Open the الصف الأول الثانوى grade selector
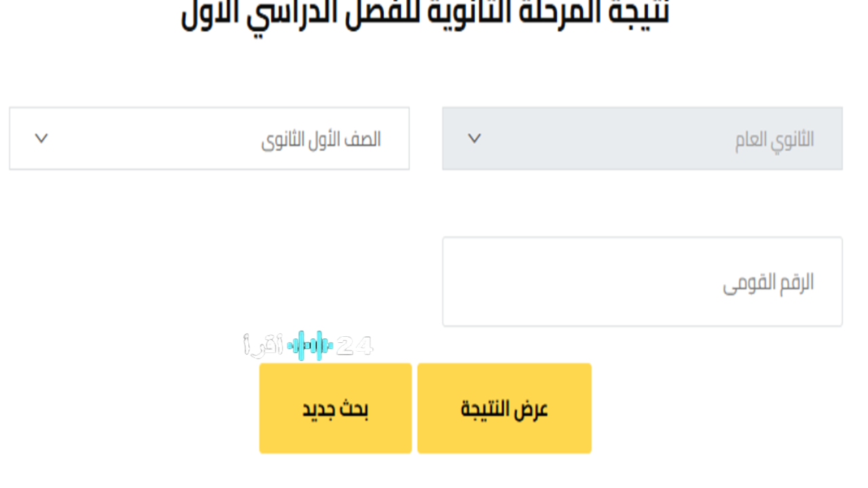 click(209, 138)
